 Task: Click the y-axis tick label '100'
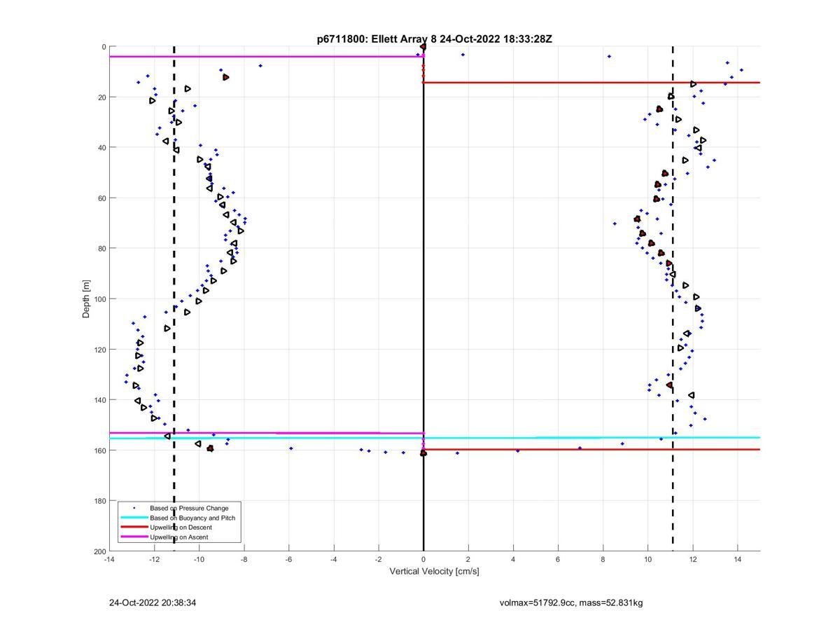[100, 299]
